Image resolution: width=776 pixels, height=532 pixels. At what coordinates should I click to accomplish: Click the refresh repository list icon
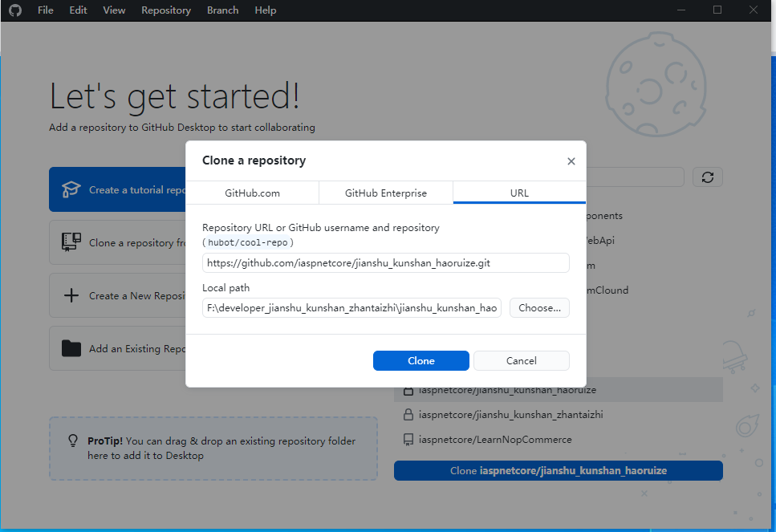(708, 177)
